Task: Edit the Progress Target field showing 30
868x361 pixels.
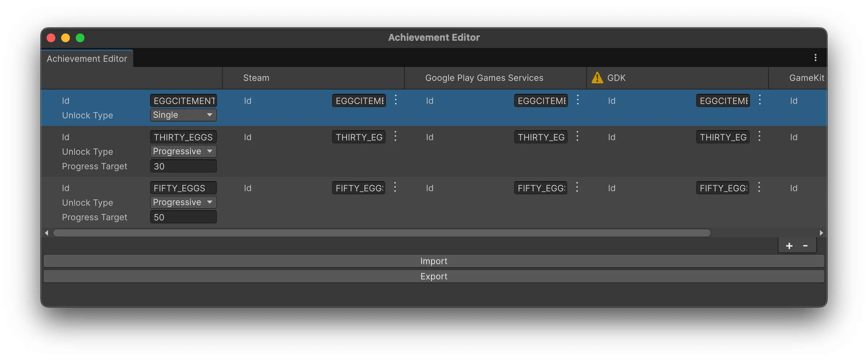Action: click(x=183, y=166)
